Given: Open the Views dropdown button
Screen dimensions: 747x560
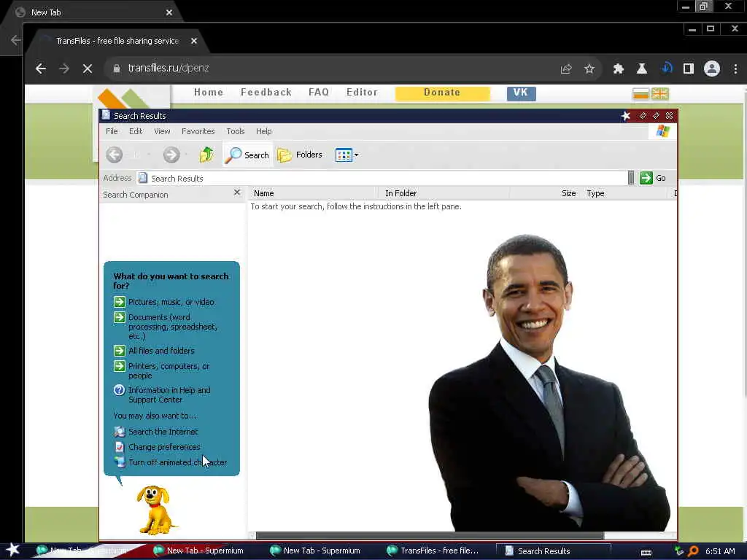Looking at the screenshot, I should tap(347, 155).
